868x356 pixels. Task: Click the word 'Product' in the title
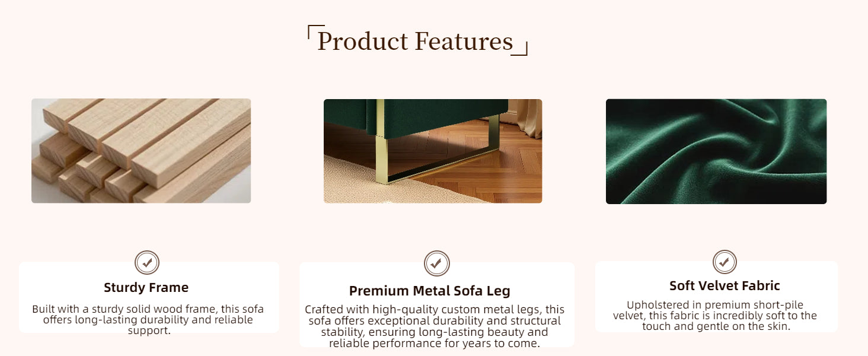[x=363, y=42]
